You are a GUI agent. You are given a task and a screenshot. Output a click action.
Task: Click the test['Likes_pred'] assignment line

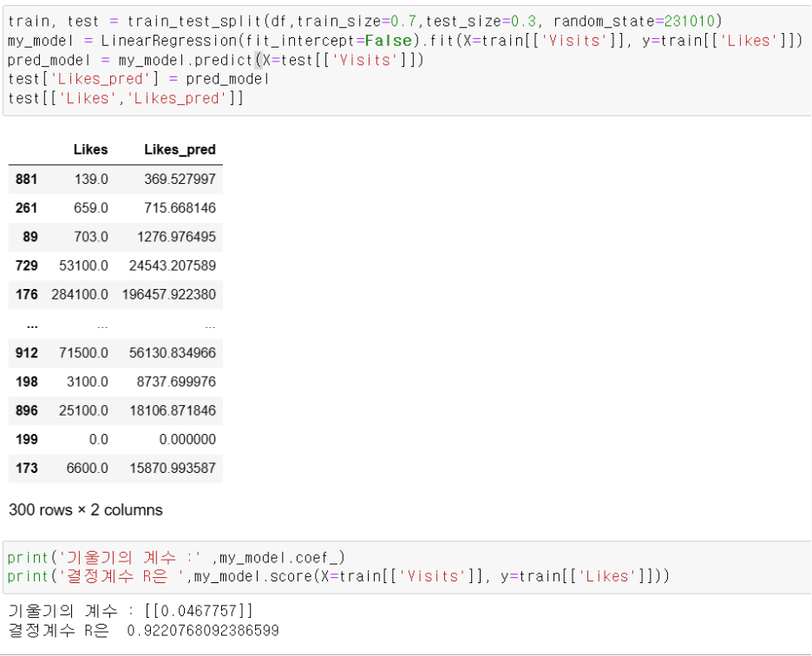coord(138,79)
